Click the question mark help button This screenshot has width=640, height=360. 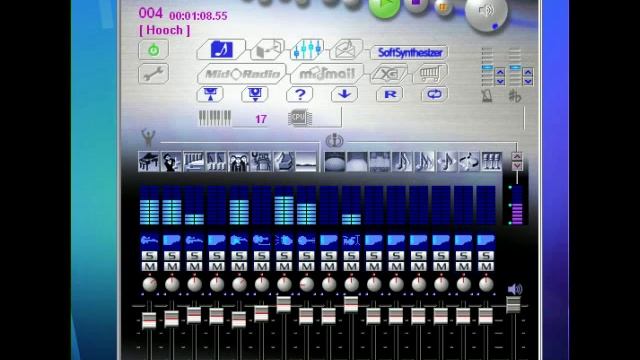click(x=300, y=95)
